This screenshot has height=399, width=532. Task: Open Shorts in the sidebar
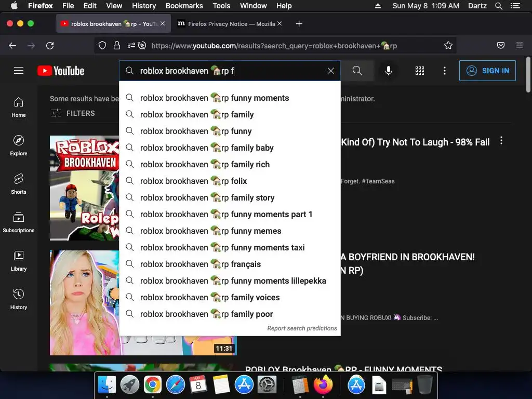pos(19,184)
